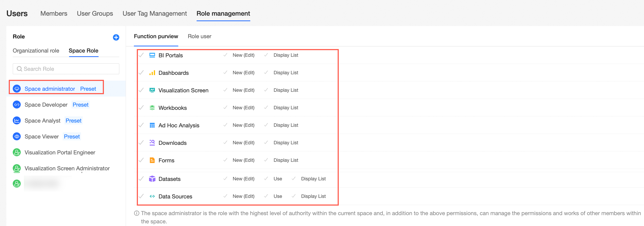Click the BI Portals monitor icon
644x226 pixels.
pos(152,55)
